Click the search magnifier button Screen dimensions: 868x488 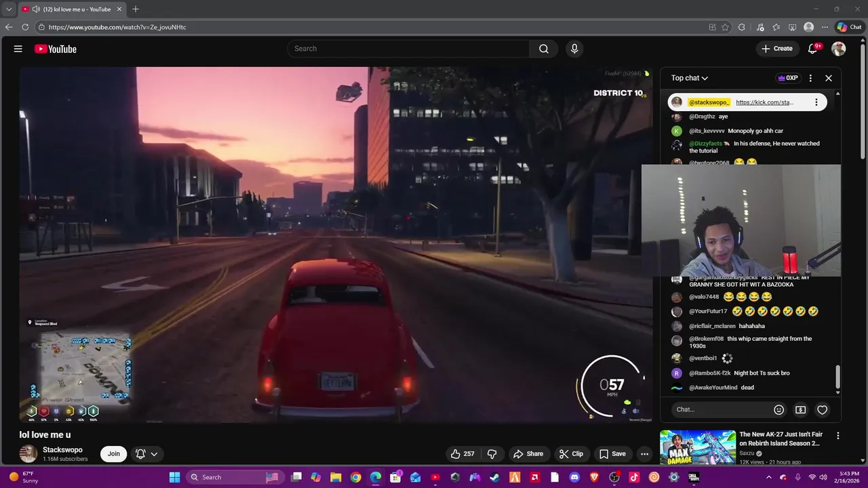coord(543,49)
